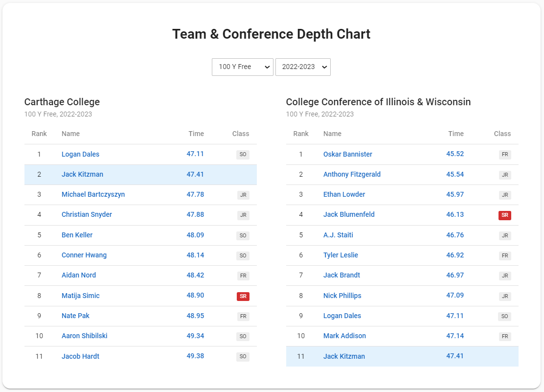
Task: Click the FR badge for Tyler Leslie
Action: [505, 256]
